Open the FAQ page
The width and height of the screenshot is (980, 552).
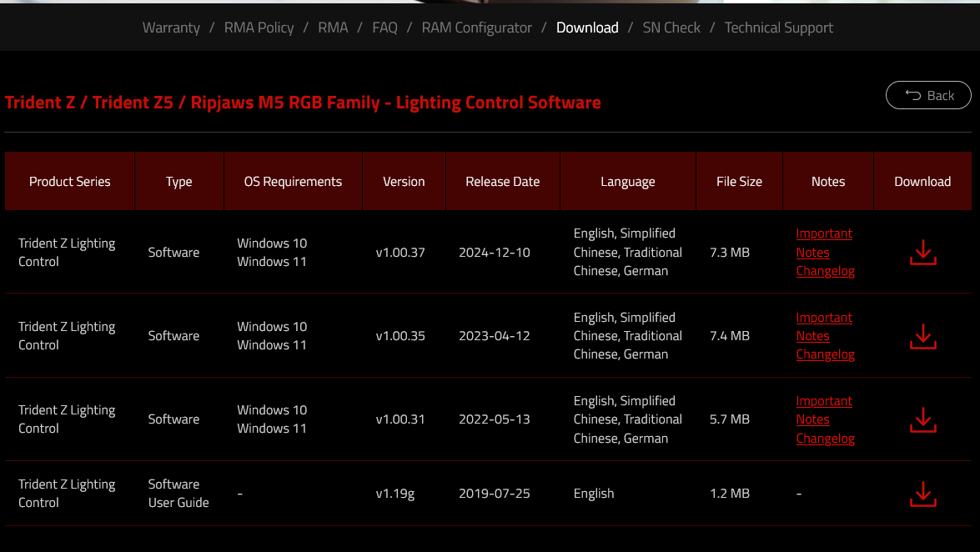click(384, 28)
